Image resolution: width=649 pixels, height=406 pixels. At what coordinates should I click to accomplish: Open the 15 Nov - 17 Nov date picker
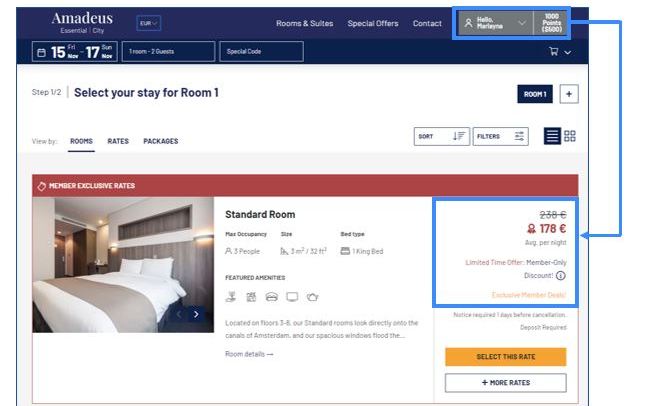tap(75, 52)
